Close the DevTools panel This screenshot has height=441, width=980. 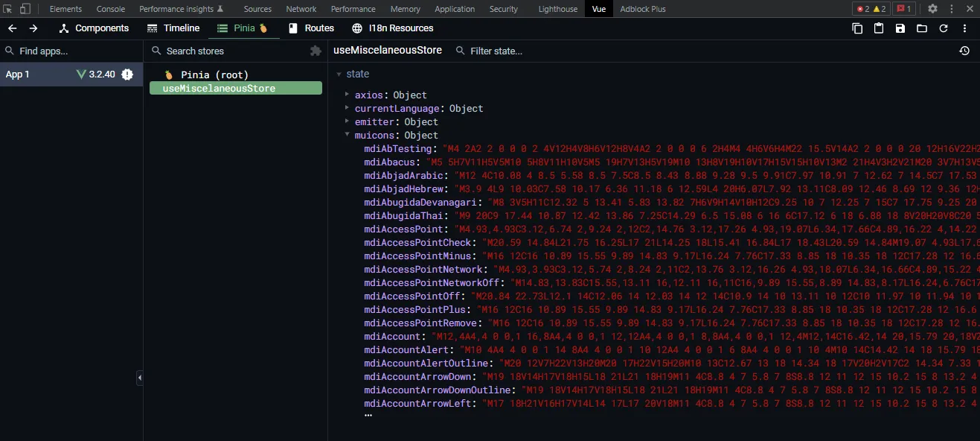[969, 9]
